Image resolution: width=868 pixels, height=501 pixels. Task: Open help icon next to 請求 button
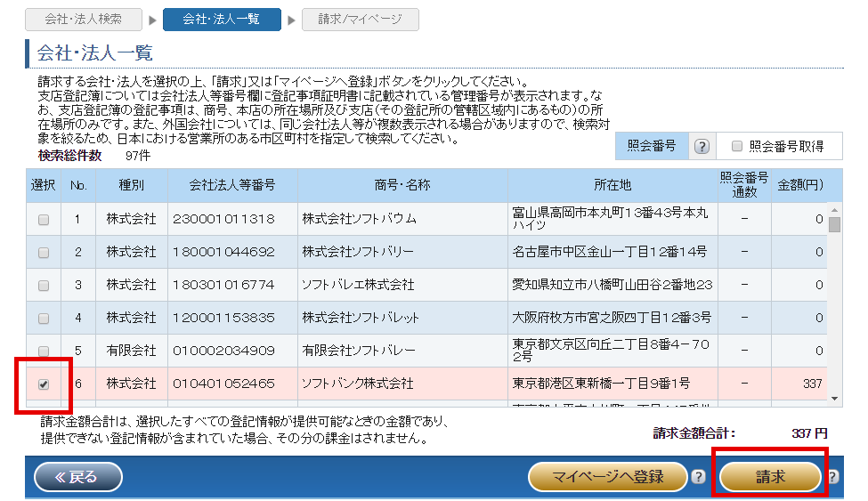832,477
